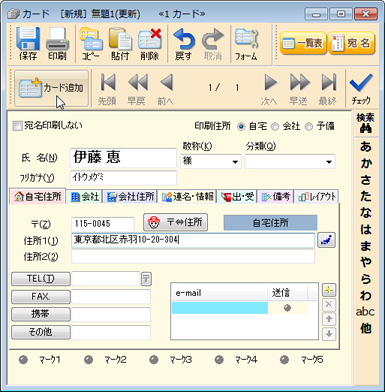Switch to the 会社住所 tab

point(130,197)
